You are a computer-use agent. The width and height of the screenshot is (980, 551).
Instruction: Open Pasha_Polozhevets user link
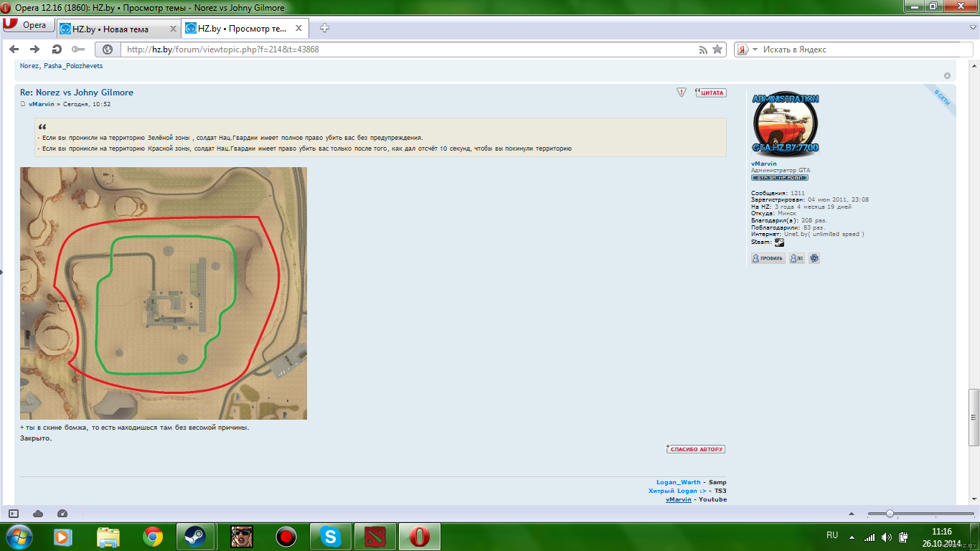[x=73, y=66]
